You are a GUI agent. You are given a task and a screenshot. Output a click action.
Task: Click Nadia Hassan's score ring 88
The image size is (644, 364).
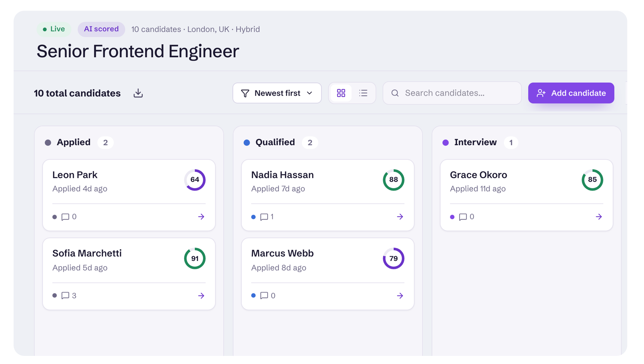pos(393,180)
